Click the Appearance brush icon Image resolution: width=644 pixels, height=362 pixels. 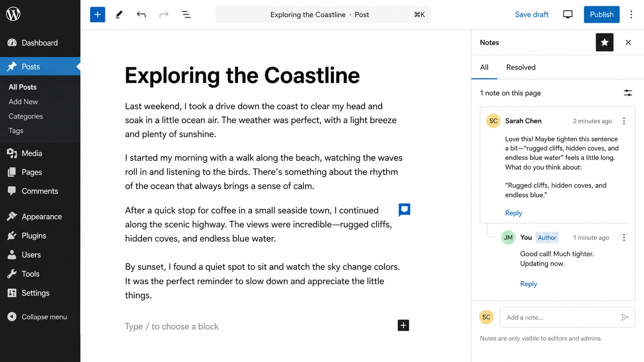click(12, 217)
